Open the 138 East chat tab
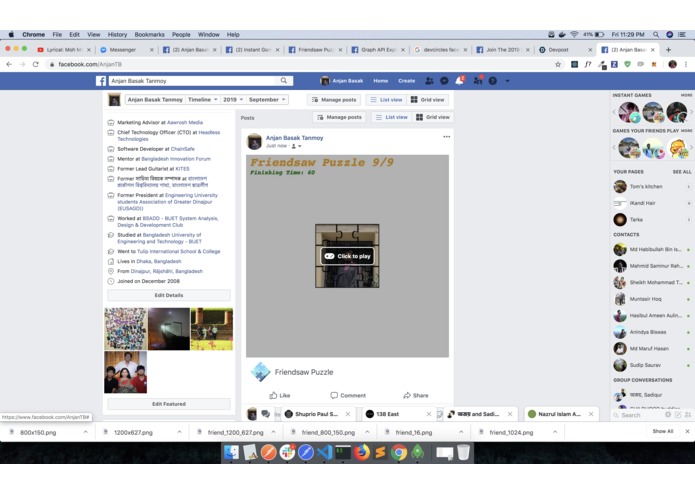 pyautogui.click(x=397, y=414)
